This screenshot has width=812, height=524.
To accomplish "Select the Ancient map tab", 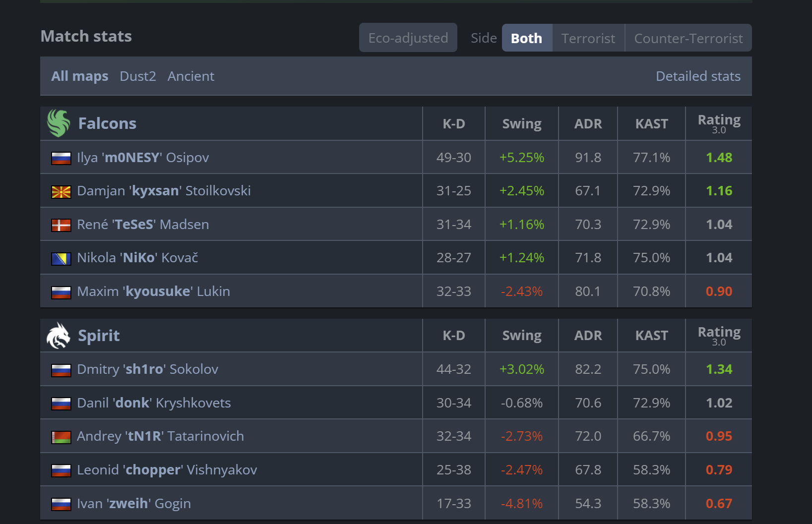I will tap(191, 76).
